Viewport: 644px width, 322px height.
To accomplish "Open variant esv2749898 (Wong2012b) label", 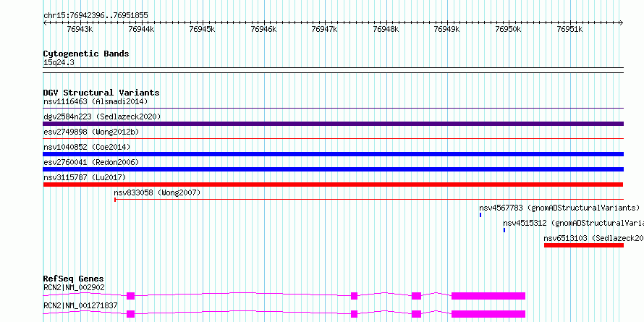I will 91,132.
